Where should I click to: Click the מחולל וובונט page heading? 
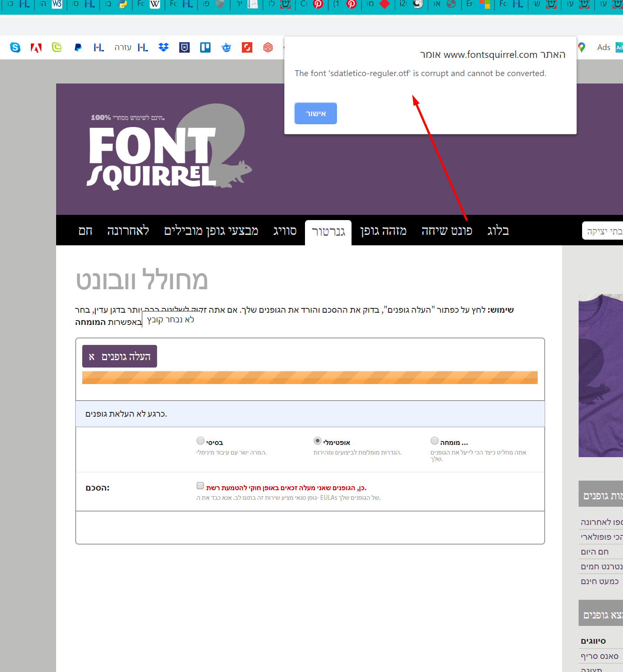(x=142, y=280)
